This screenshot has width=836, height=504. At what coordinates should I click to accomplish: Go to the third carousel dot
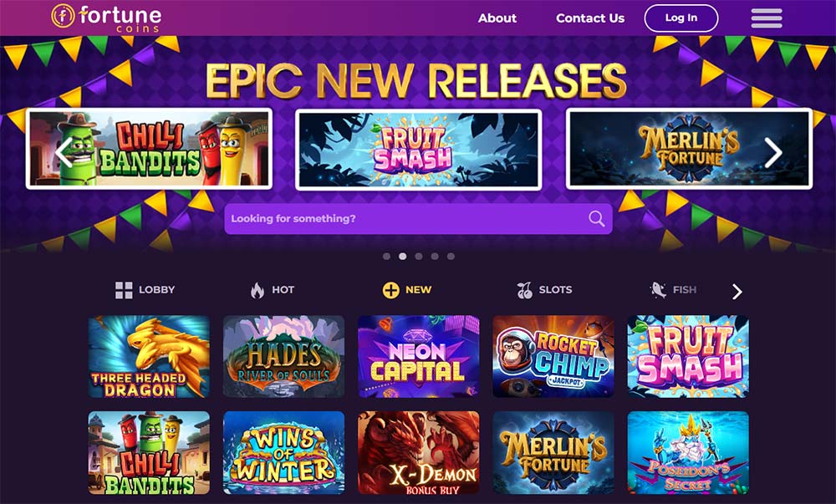419,257
